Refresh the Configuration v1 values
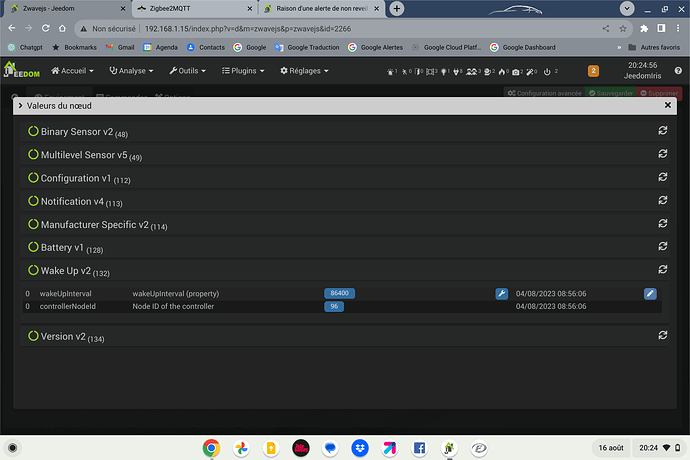 pyautogui.click(x=662, y=177)
